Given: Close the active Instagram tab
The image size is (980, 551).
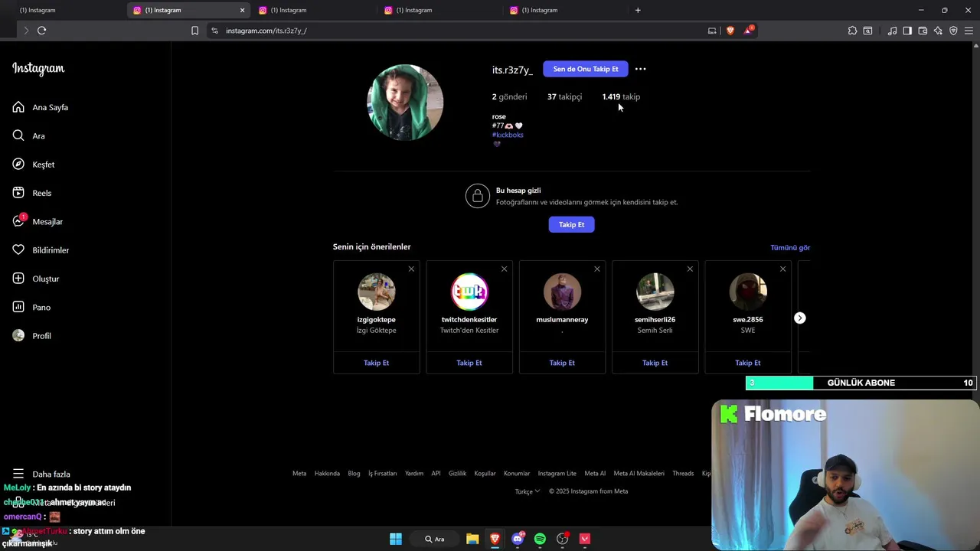Looking at the screenshot, I should [x=242, y=10].
